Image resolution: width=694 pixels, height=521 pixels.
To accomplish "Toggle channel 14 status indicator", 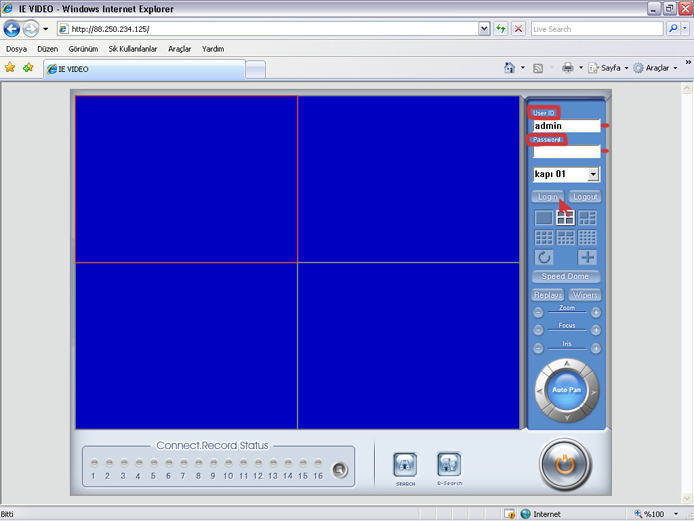I will 288,463.
